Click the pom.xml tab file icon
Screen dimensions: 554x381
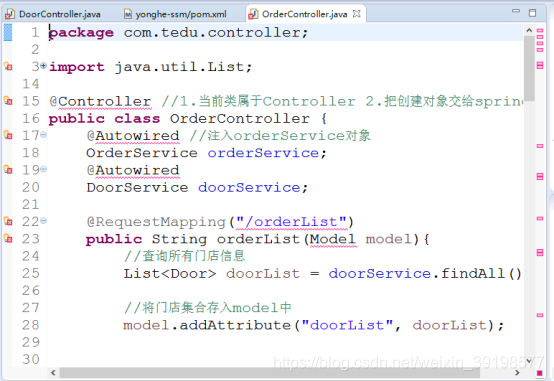[x=128, y=14]
